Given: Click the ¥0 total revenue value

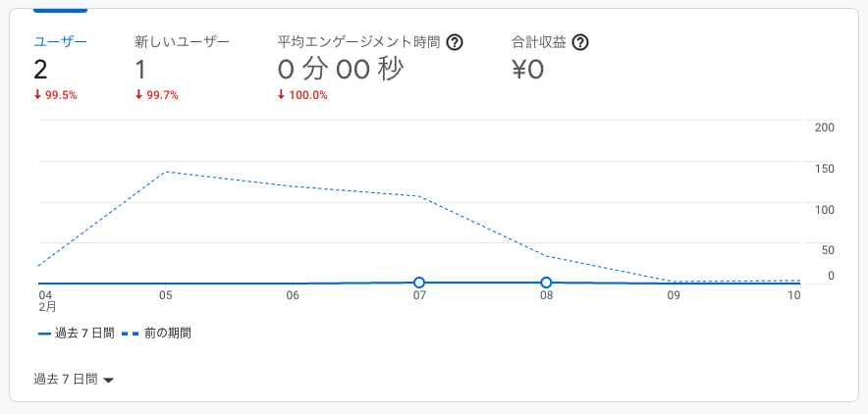Looking at the screenshot, I should [528, 70].
